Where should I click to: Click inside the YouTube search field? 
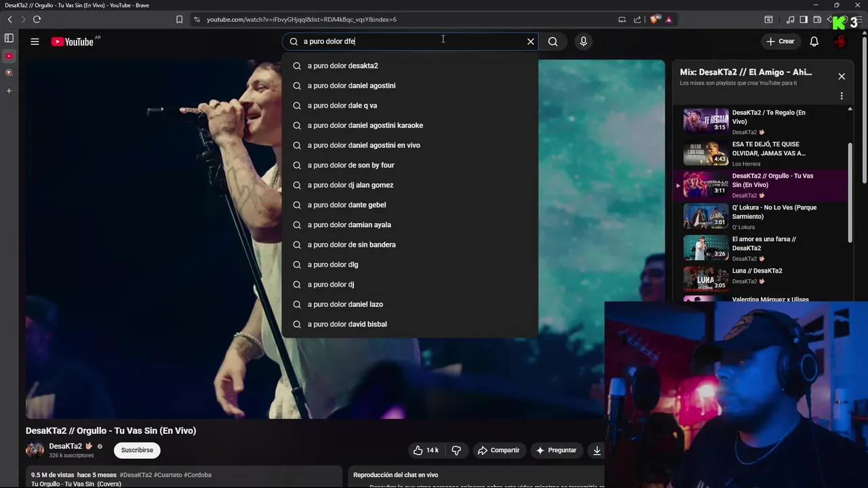pyautogui.click(x=410, y=41)
